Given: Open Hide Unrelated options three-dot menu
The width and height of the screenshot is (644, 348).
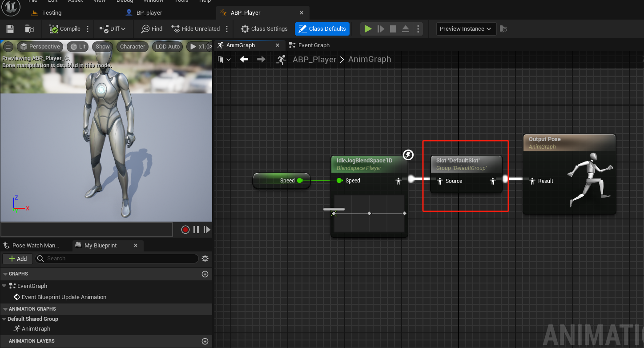Looking at the screenshot, I should coord(227,29).
